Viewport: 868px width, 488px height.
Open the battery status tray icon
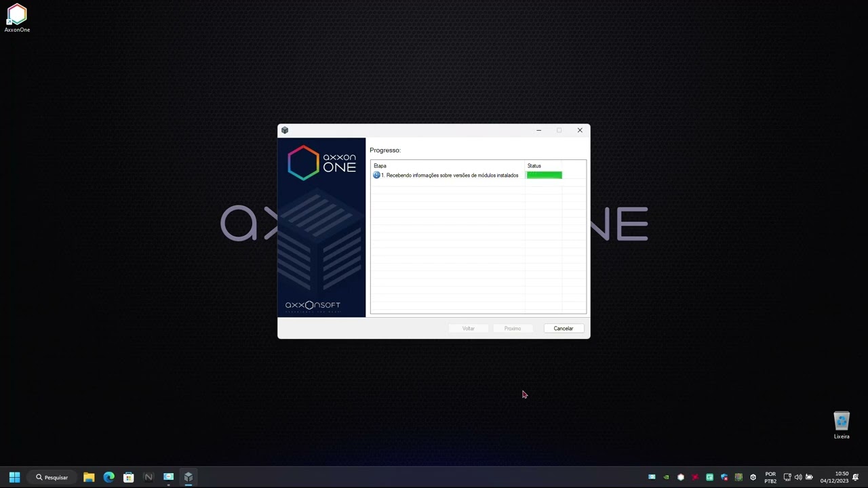click(x=809, y=477)
